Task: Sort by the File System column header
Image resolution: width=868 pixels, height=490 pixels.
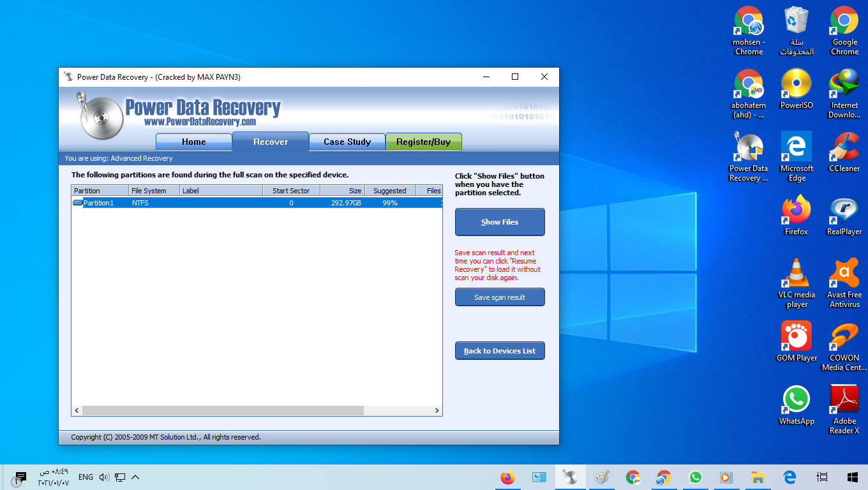Action: pyautogui.click(x=154, y=191)
